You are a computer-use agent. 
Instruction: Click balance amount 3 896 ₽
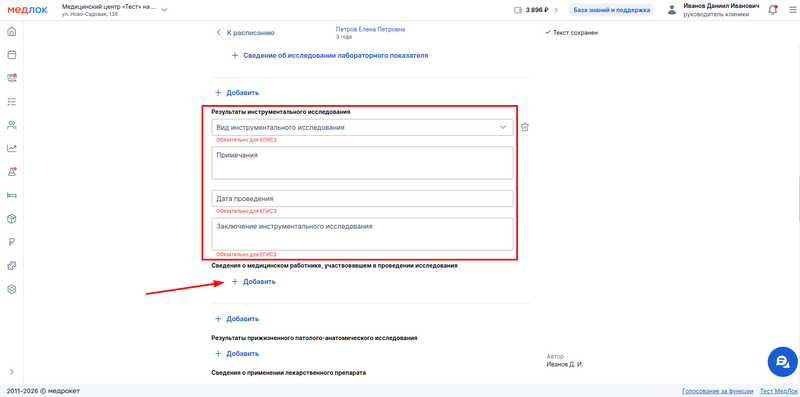click(x=537, y=10)
